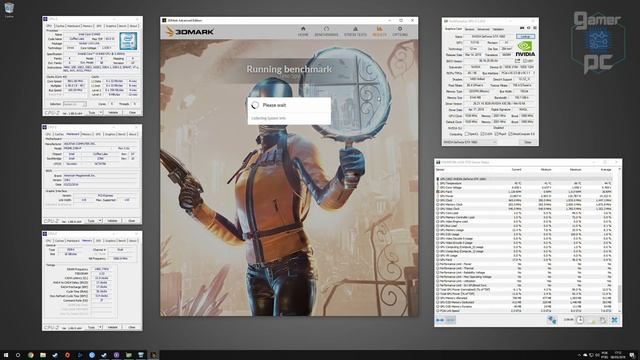Screen dimensions: 640x360
Task: Open Sensors tab in GPU-Z
Action: click(470, 29)
